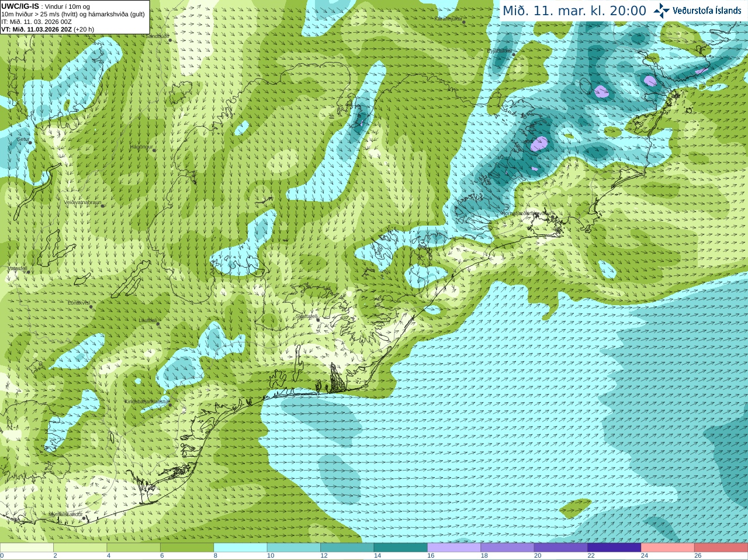Select the 6–8 m/s legend swatch
The image size is (748, 560).
coord(187,548)
